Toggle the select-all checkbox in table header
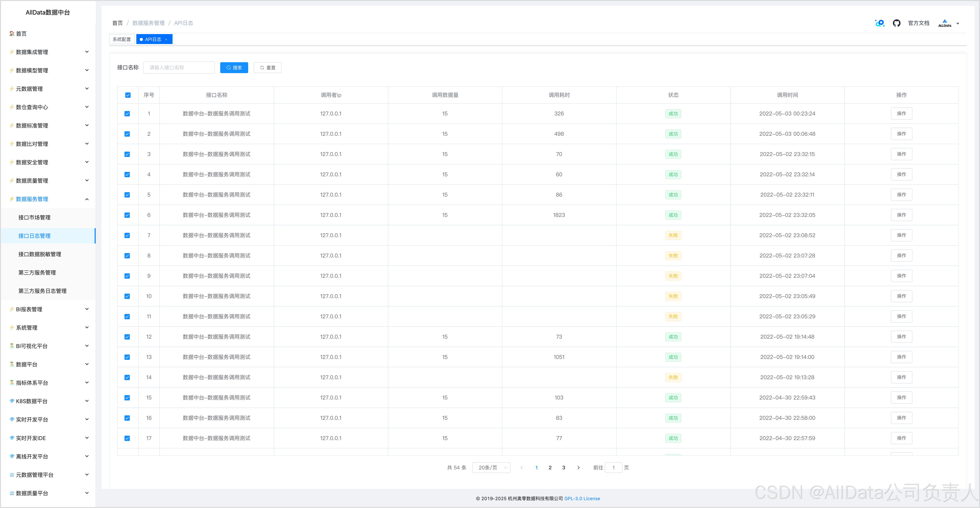The height and width of the screenshot is (508, 980). (128, 95)
